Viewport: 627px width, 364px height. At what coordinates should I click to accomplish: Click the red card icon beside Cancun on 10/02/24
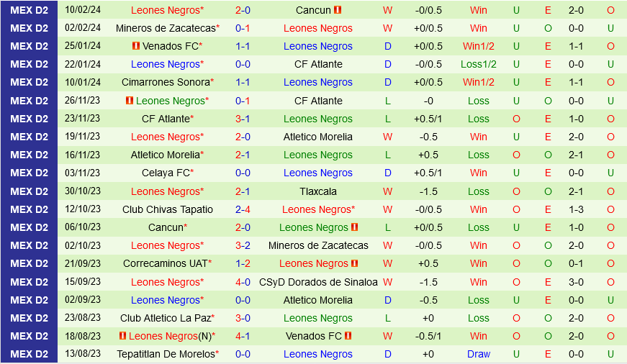338,10
